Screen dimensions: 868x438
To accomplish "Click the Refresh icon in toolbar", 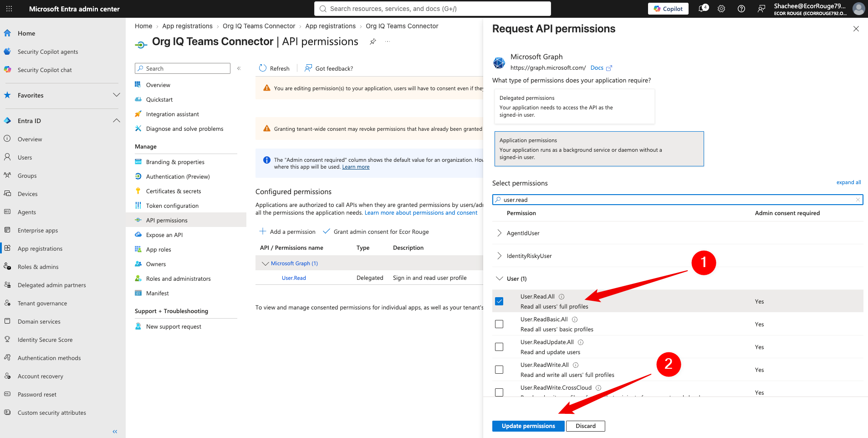I will [263, 68].
